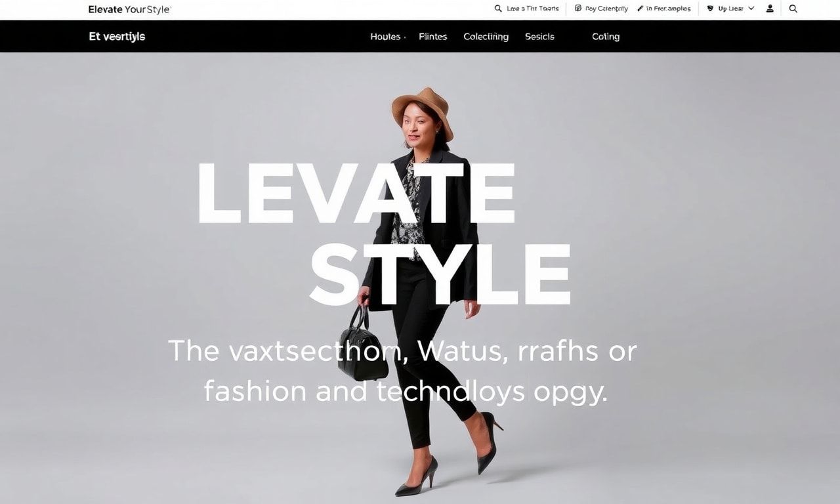Click the large "LEVATE STYLE" hero heading
The image size is (840, 504).
click(x=385, y=234)
